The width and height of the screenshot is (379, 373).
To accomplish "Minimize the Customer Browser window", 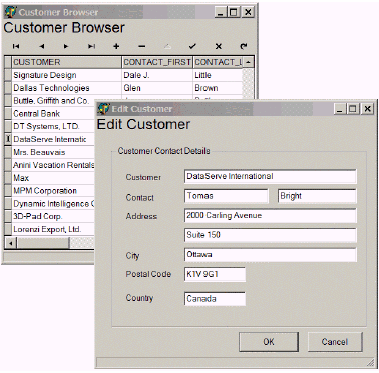I will 221,12.
